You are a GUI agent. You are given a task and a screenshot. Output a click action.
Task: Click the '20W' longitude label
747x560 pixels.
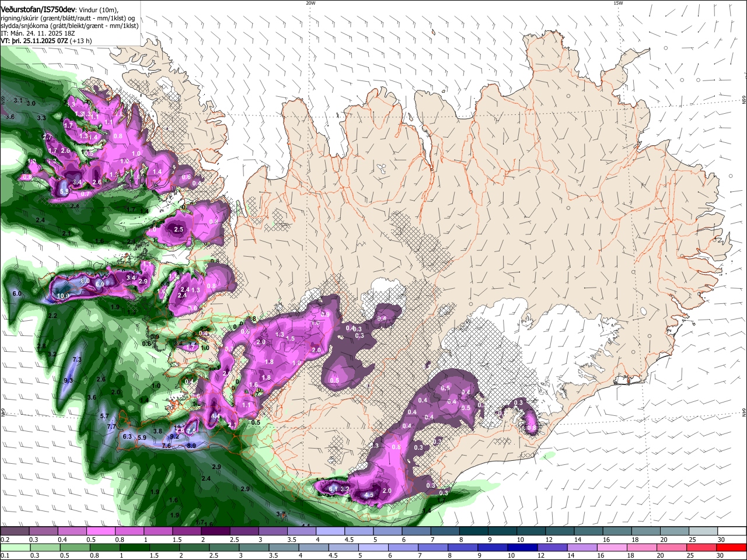[310, 2]
